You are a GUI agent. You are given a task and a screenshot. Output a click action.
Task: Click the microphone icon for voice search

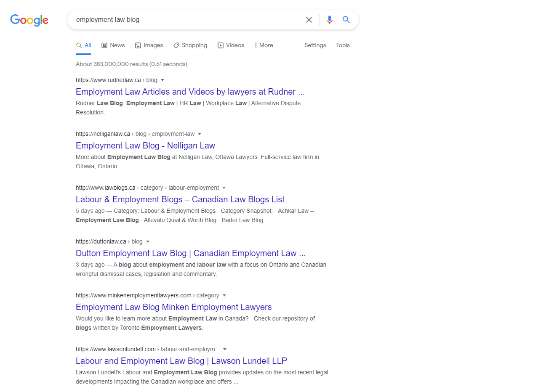click(x=329, y=19)
